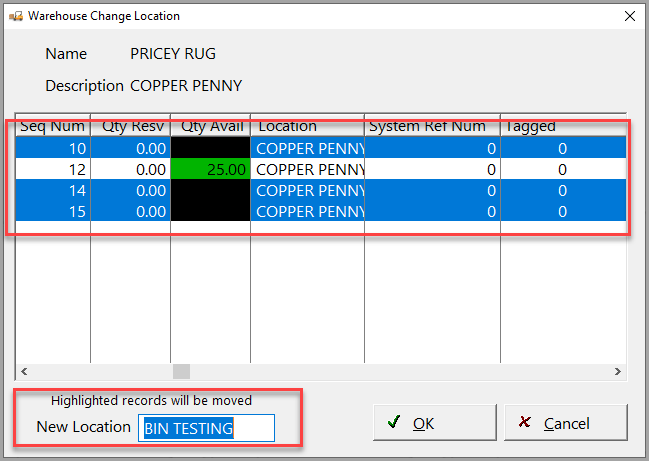Image resolution: width=649 pixels, height=461 pixels.
Task: Select the System Ref Num column header
Action: tap(433, 126)
